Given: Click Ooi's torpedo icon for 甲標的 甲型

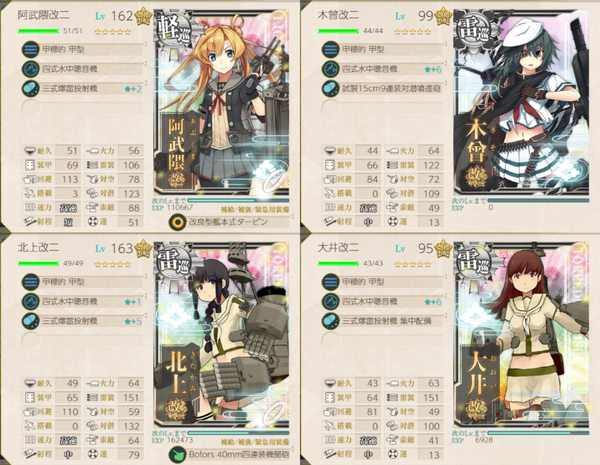Looking at the screenshot, I should [331, 282].
